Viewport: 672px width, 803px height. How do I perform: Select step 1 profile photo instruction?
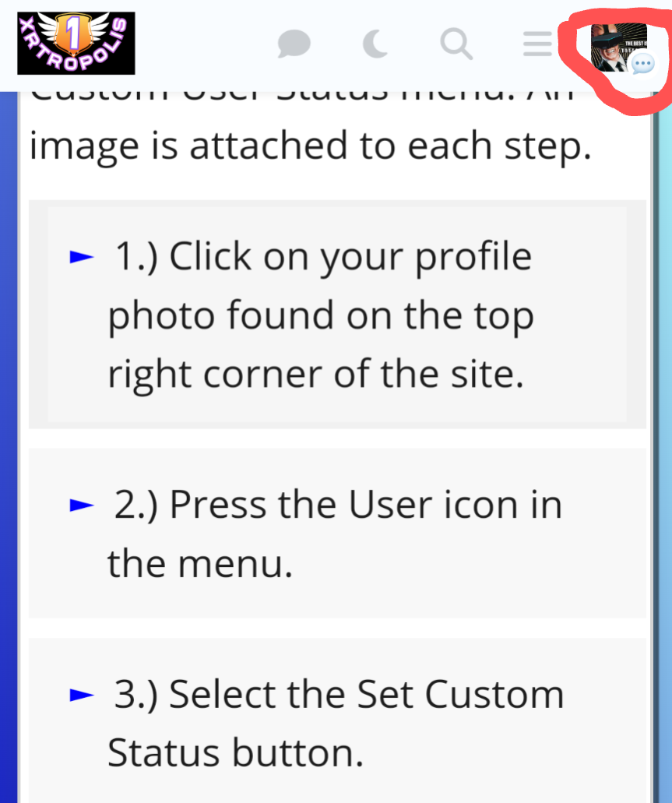click(x=321, y=315)
